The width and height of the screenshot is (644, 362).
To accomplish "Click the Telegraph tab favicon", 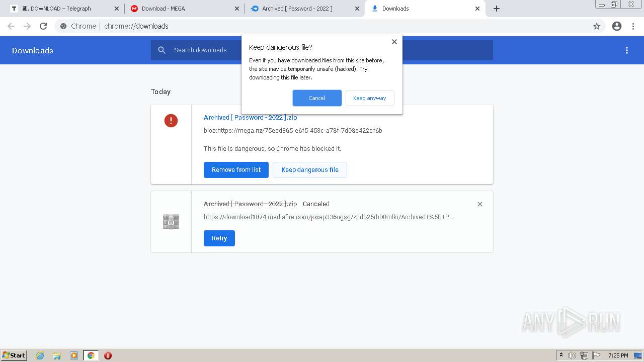I will click(14, 9).
